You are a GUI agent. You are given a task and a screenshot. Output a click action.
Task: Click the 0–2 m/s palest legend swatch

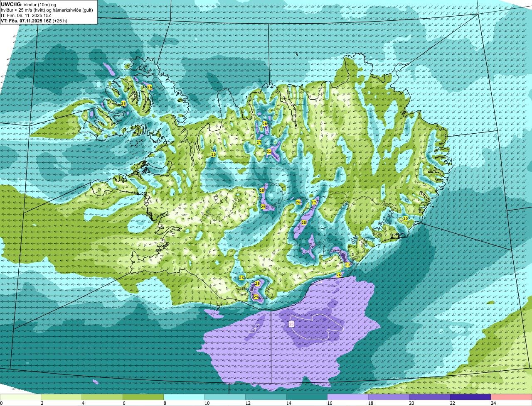point(21,397)
